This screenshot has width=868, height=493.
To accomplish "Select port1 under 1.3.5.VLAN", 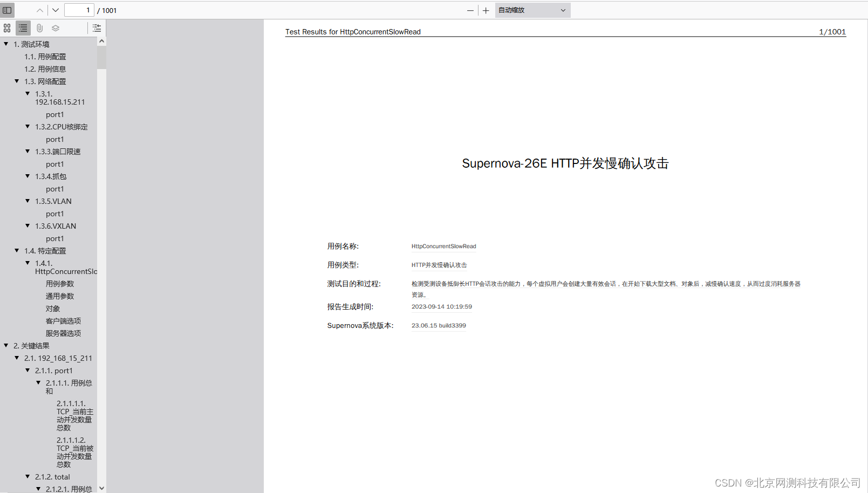I will [54, 214].
